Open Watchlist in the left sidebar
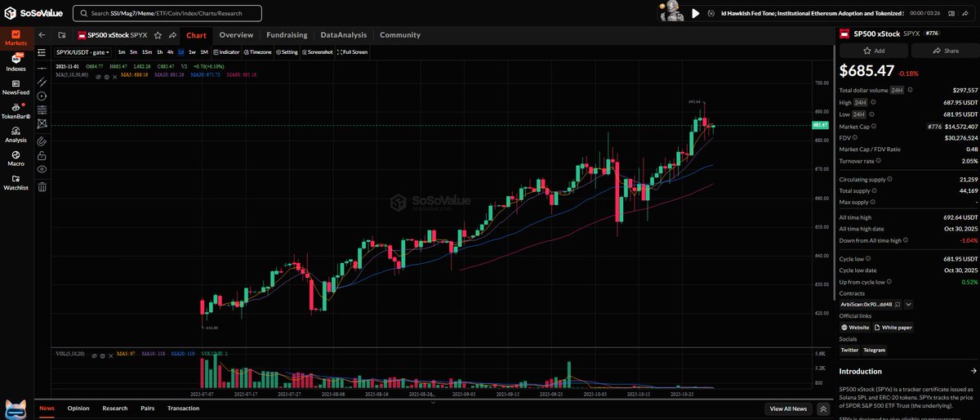This screenshot has width=980, height=420. 16,181
